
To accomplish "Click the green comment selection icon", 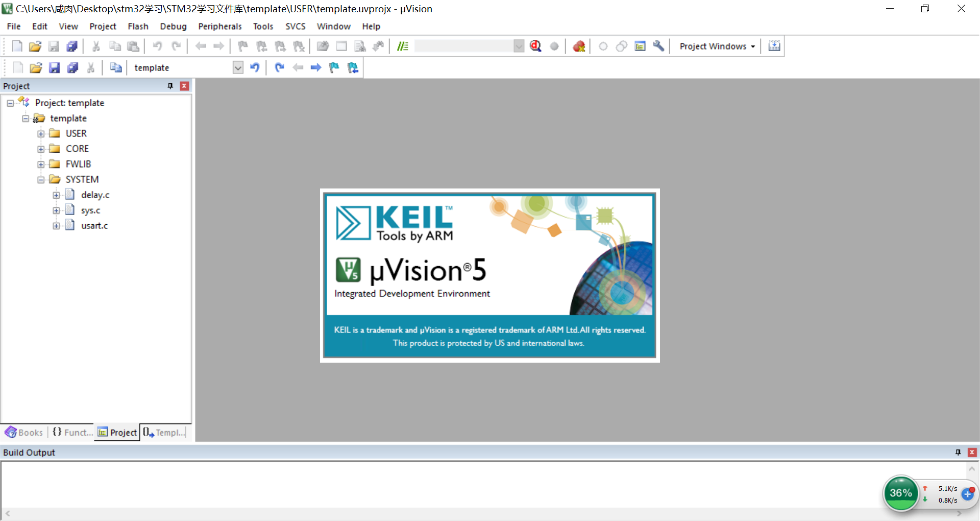I will click(403, 46).
